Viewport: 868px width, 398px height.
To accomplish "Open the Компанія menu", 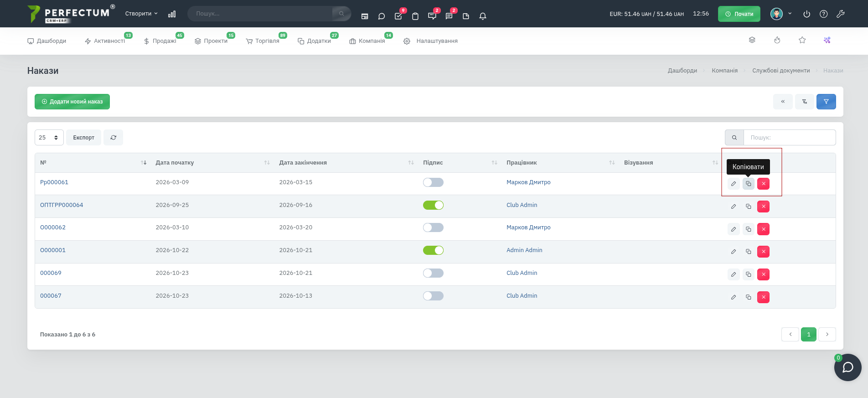I will [367, 41].
